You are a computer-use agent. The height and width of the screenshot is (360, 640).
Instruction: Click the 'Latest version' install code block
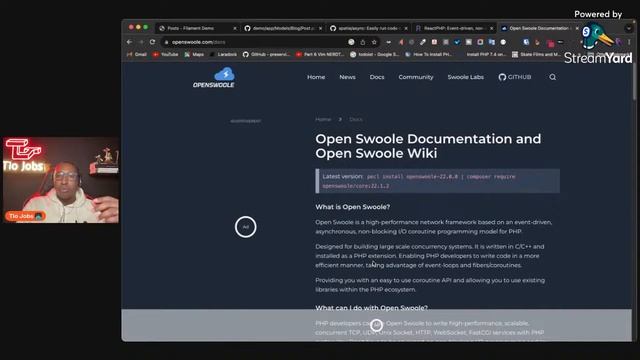[x=437, y=181]
